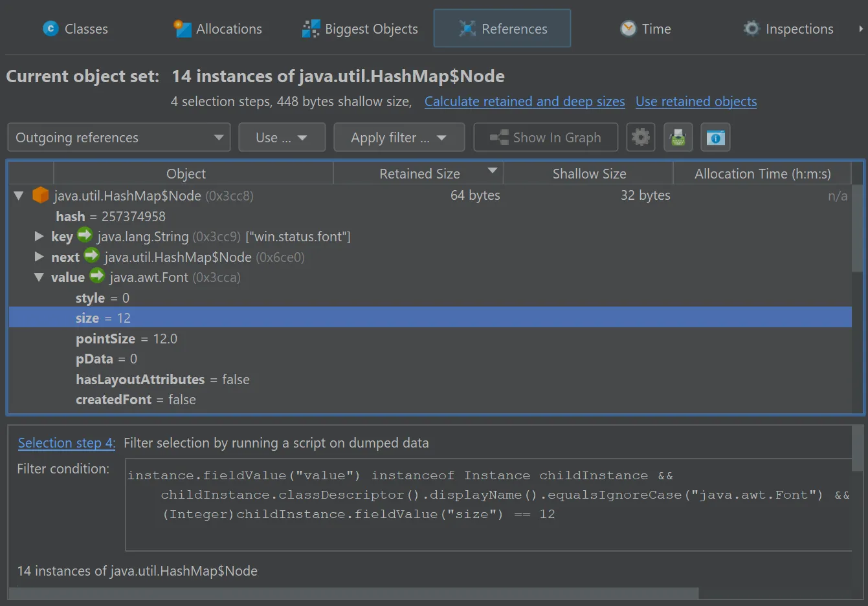Select the size = 12 row
868x606 pixels.
[430, 318]
